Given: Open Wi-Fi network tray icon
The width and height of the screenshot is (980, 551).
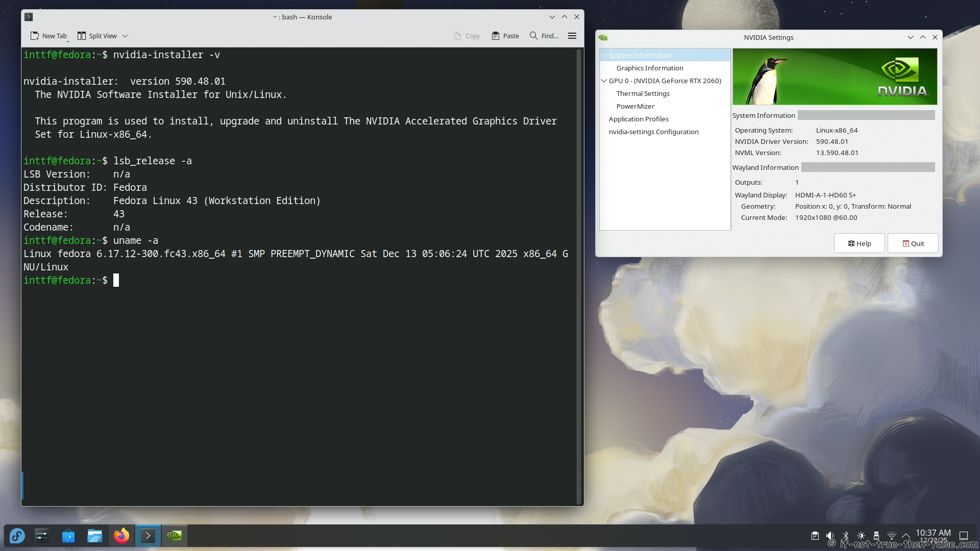Looking at the screenshot, I should point(892,536).
